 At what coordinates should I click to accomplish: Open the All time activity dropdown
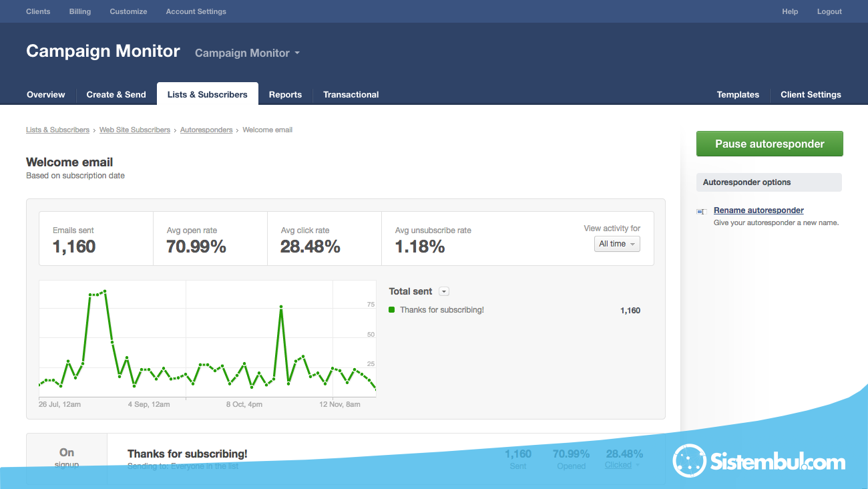pyautogui.click(x=617, y=244)
